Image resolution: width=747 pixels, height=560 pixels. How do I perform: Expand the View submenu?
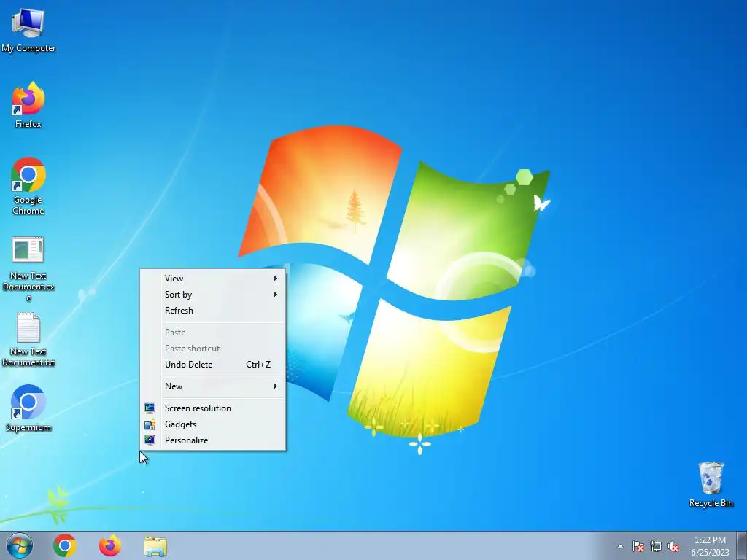[x=213, y=278]
